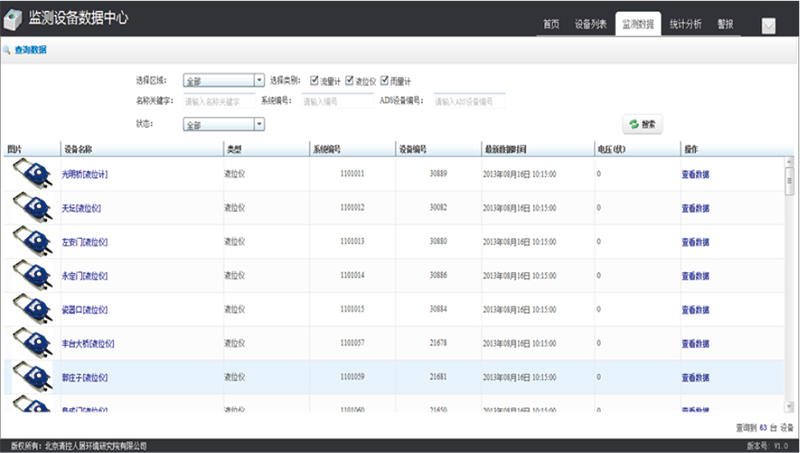Open 查看数据 link for 永定门
This screenshot has height=453, width=800.
(x=695, y=275)
